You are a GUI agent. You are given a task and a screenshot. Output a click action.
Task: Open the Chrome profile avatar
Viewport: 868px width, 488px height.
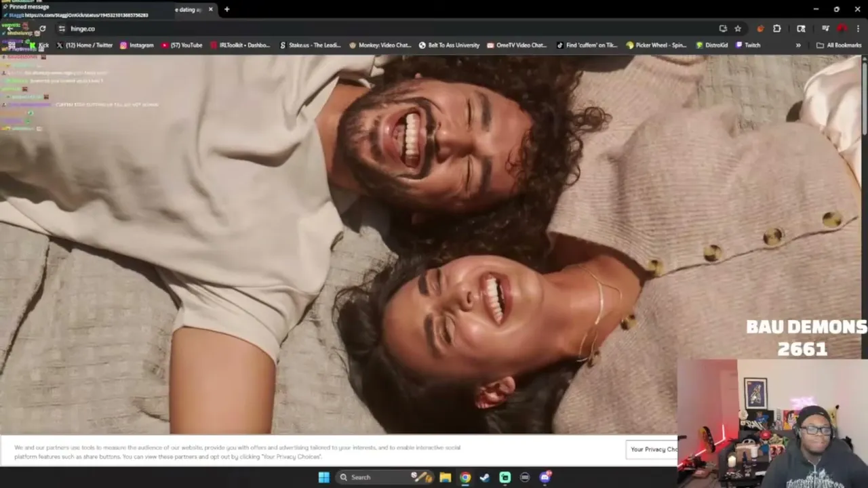point(842,28)
